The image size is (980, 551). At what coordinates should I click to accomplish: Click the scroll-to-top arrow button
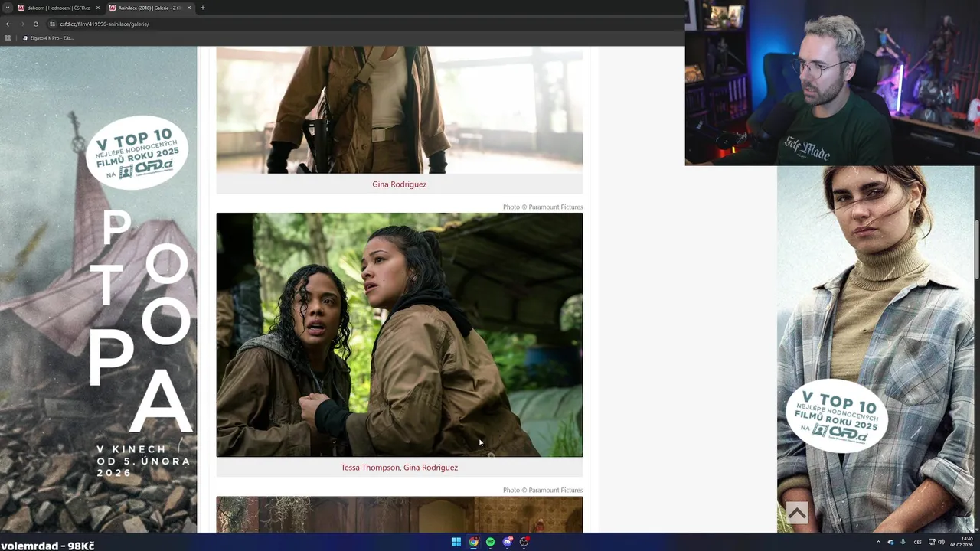[797, 513]
